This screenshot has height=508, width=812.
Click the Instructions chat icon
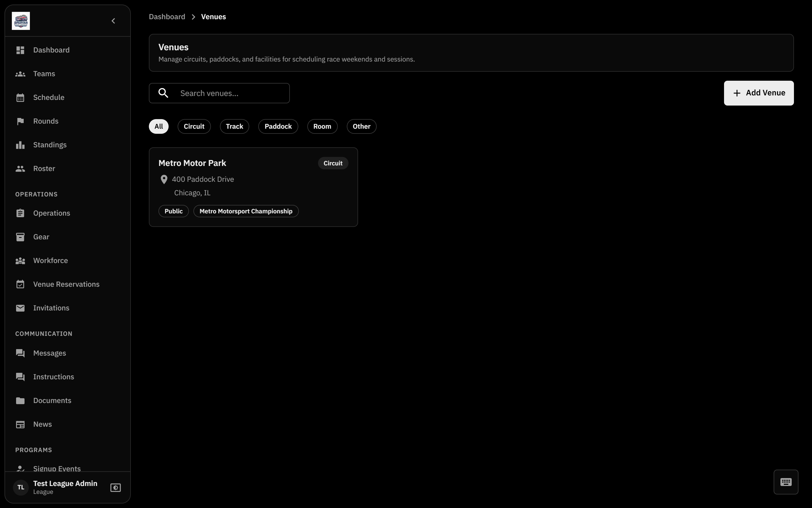click(x=20, y=377)
